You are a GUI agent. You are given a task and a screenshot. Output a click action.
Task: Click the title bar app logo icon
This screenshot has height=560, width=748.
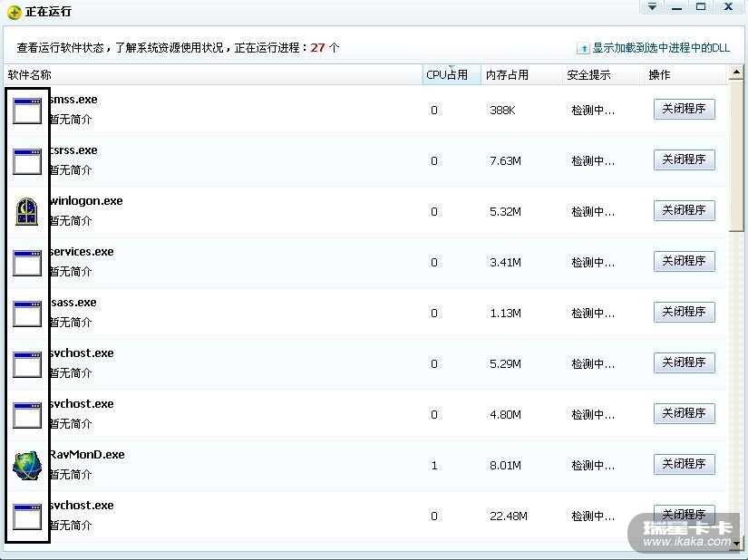(15, 12)
